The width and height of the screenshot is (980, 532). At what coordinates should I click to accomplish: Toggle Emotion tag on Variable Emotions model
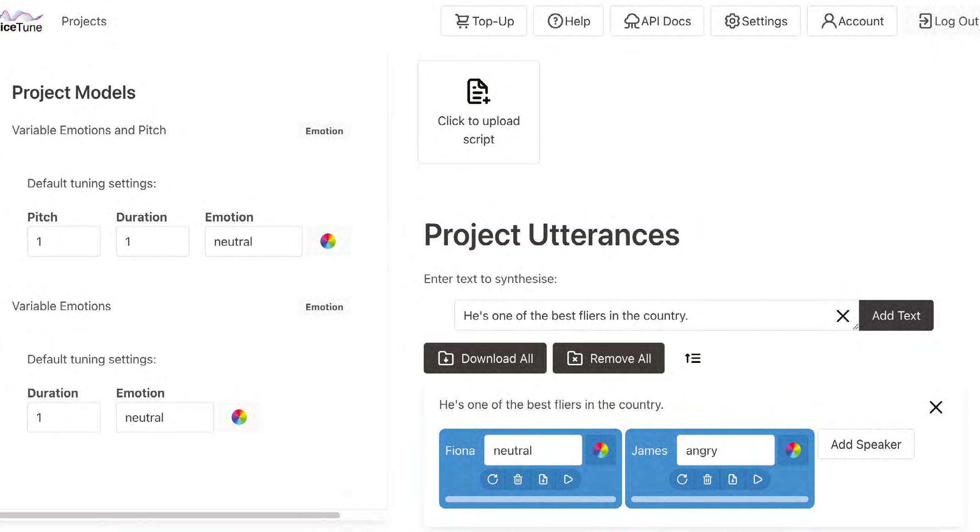(x=324, y=307)
